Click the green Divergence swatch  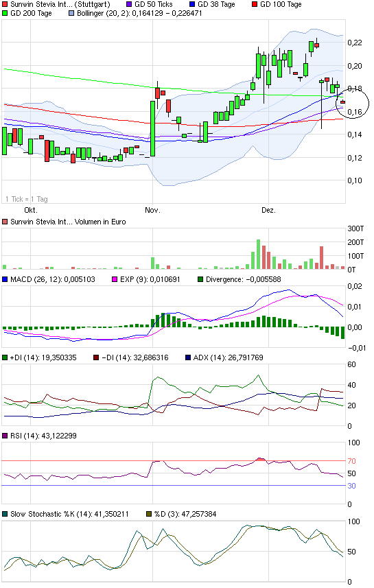[200, 279]
